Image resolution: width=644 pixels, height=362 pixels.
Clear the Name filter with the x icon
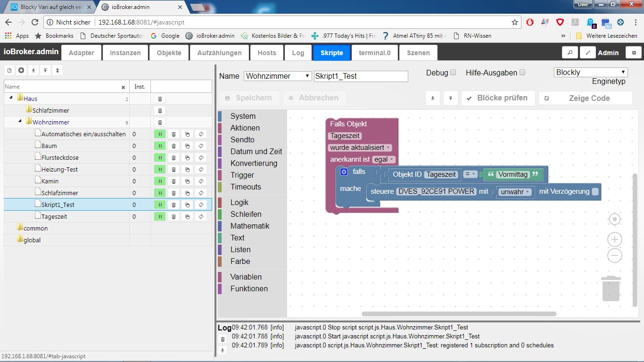point(123,87)
